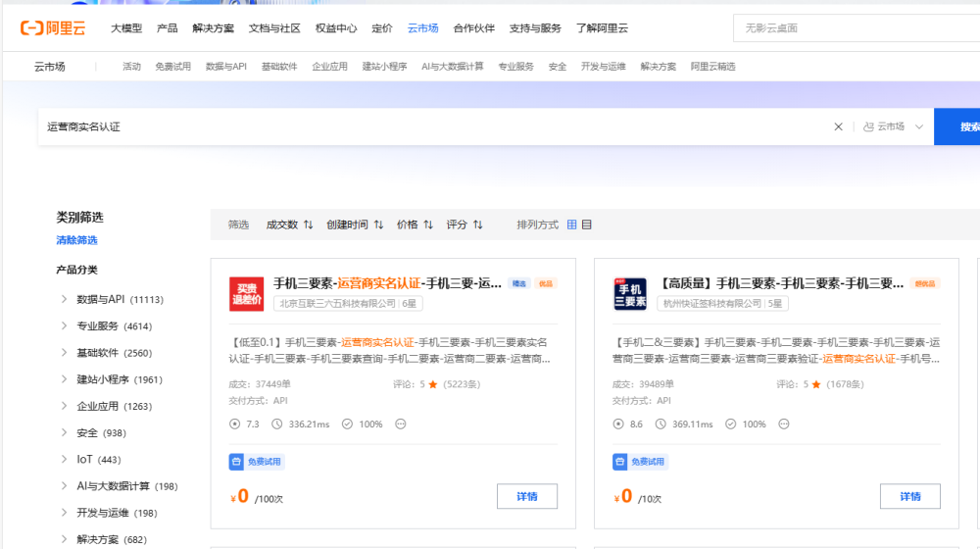Open 权益中心 top menu

336,28
